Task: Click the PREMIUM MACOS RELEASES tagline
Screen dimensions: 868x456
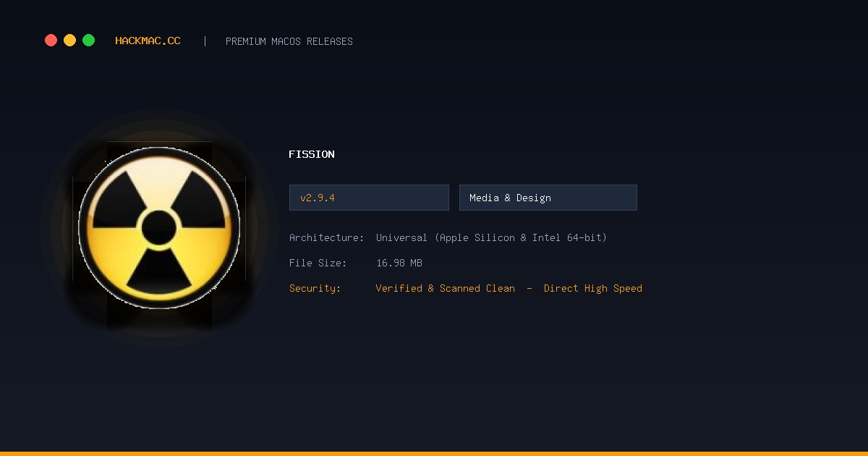Action: tap(289, 41)
